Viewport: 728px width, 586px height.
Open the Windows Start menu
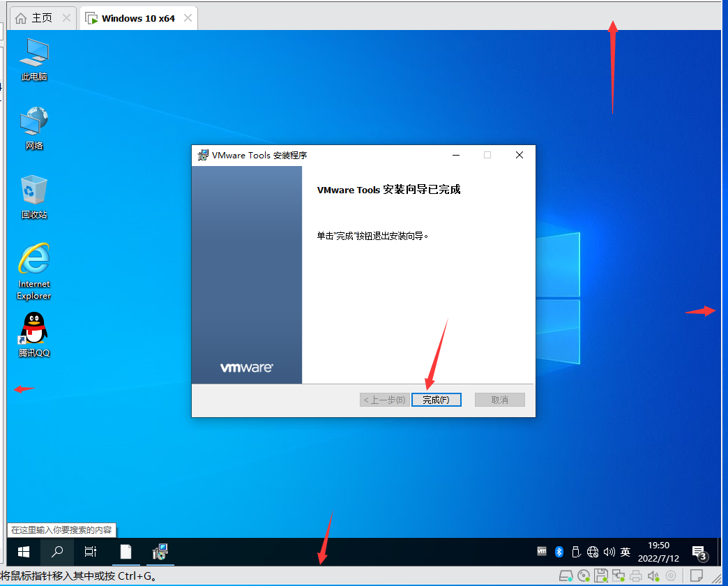(x=23, y=552)
